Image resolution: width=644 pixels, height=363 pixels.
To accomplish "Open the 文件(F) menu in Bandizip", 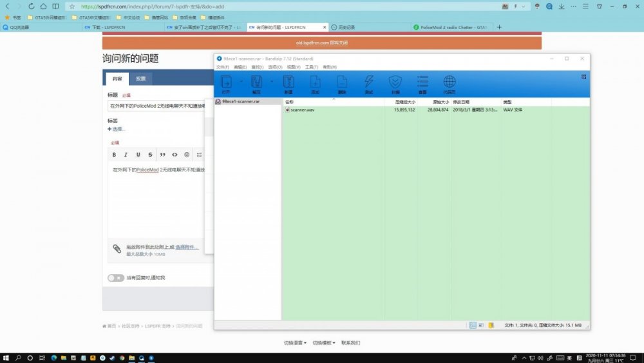I will [223, 67].
